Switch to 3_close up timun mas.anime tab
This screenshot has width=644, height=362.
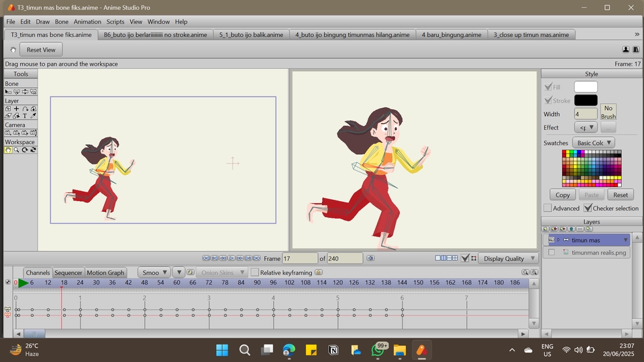tap(531, 35)
